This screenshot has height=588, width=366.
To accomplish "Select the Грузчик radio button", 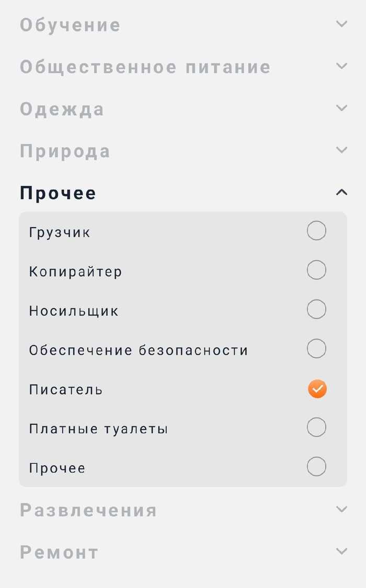I will tap(316, 230).
